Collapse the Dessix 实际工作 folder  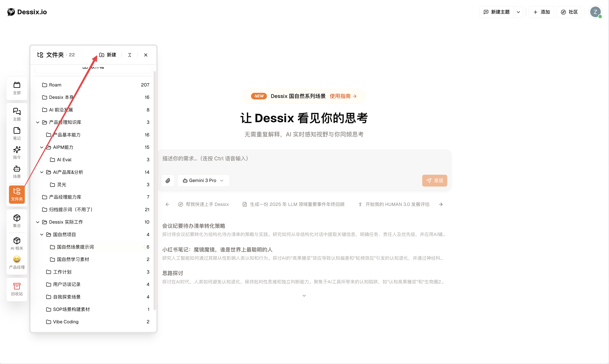pos(38,222)
